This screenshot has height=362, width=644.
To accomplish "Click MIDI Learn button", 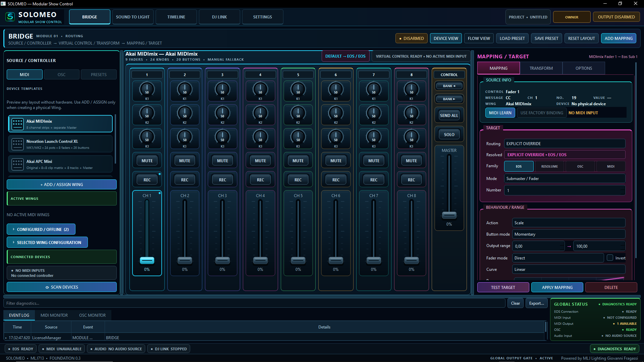I will click(500, 113).
